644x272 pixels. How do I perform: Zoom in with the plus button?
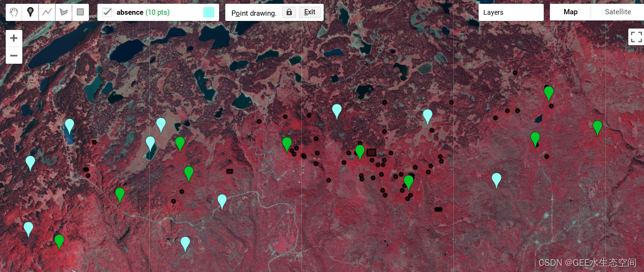14,39
